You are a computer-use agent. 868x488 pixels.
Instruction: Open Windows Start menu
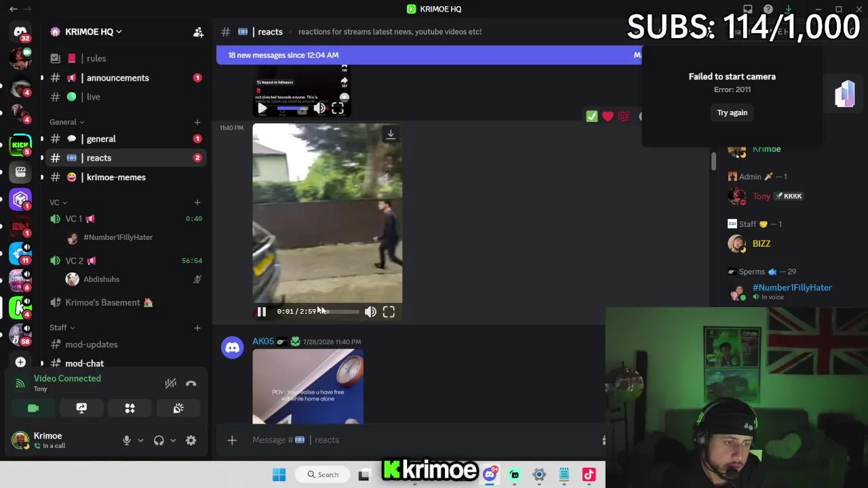[279, 474]
